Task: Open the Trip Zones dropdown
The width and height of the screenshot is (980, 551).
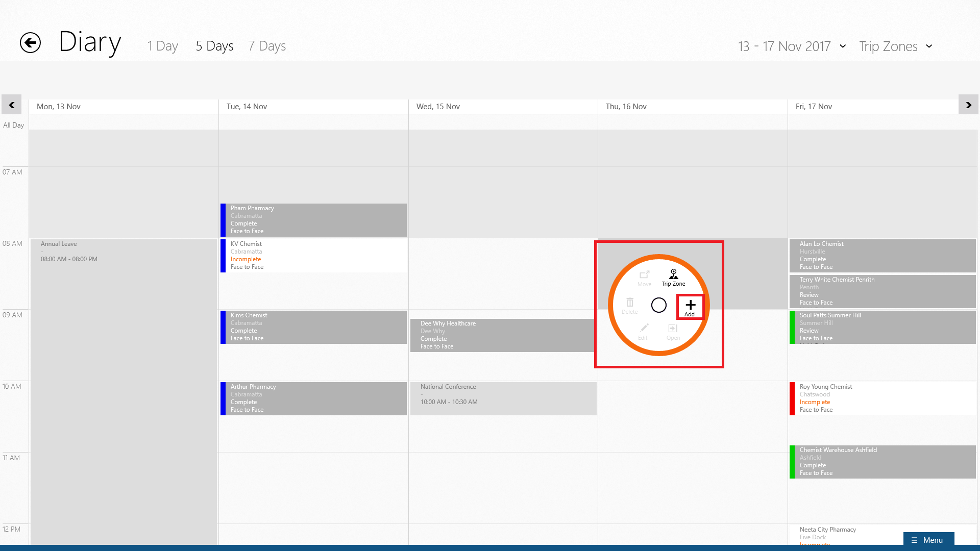Action: (x=896, y=46)
